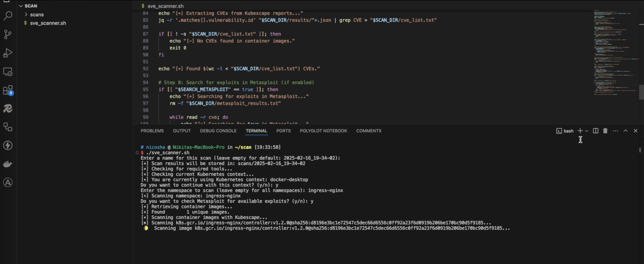644x264 pixels.
Task: Click the 'exit 0' code line
Action: pos(178,48)
